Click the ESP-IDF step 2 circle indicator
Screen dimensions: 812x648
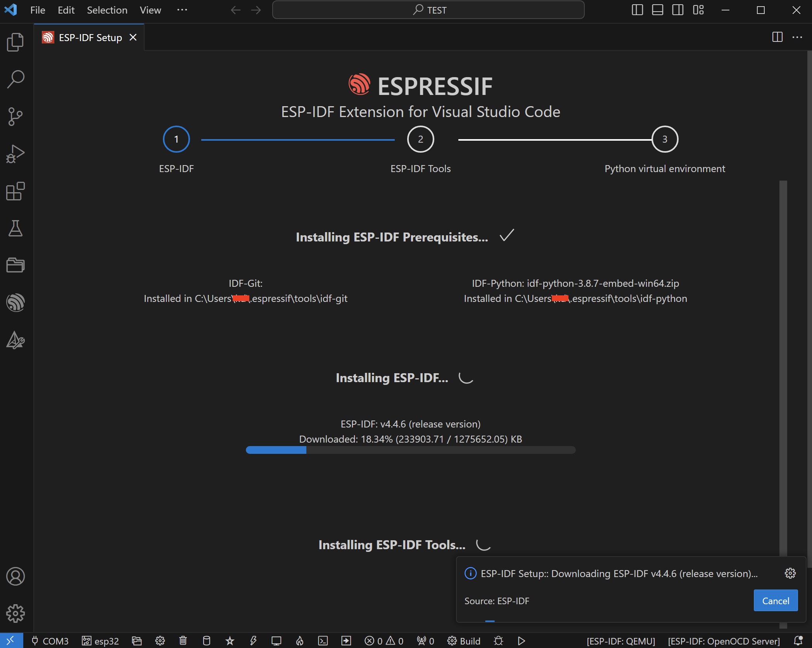(420, 139)
